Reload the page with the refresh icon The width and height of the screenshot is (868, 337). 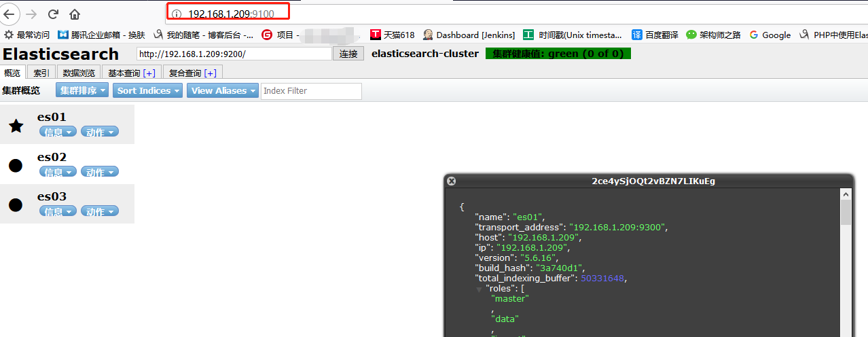pyautogui.click(x=53, y=14)
